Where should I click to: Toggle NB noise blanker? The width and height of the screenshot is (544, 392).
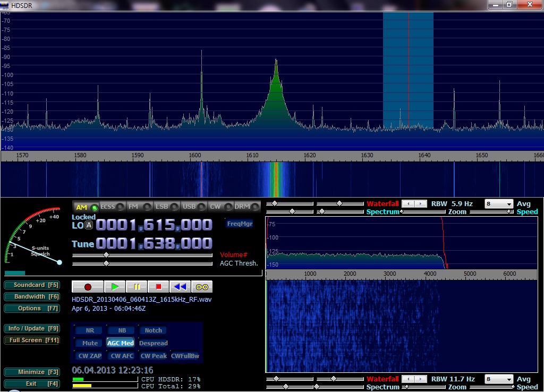point(122,330)
